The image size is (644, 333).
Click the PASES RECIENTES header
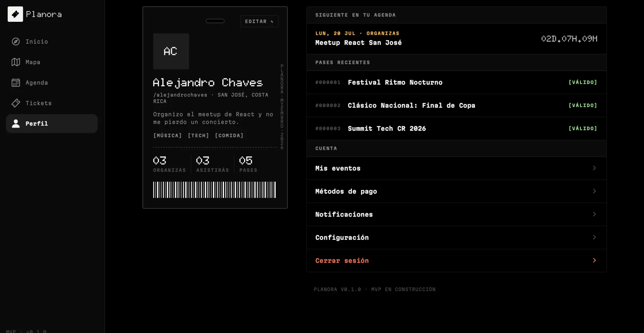click(x=342, y=62)
